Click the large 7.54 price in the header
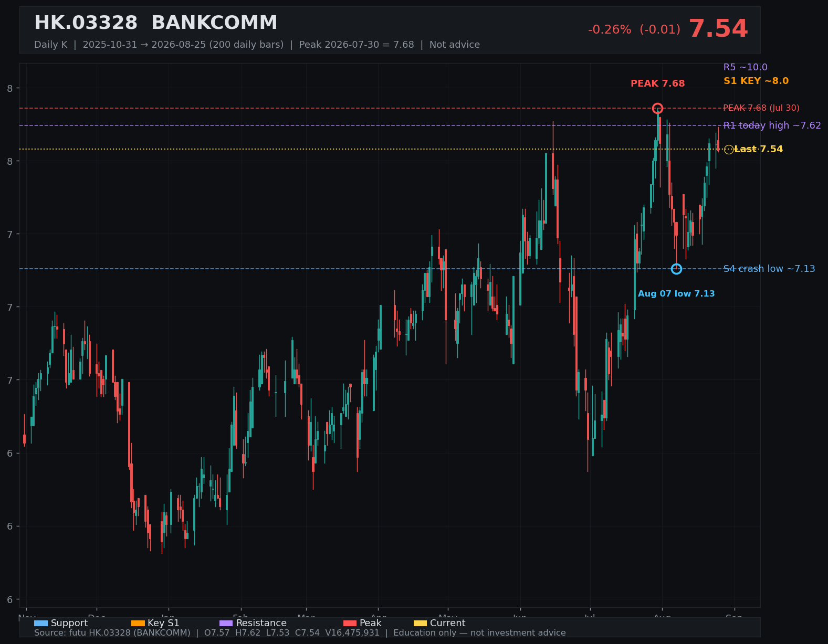828x644 pixels. pos(718,29)
